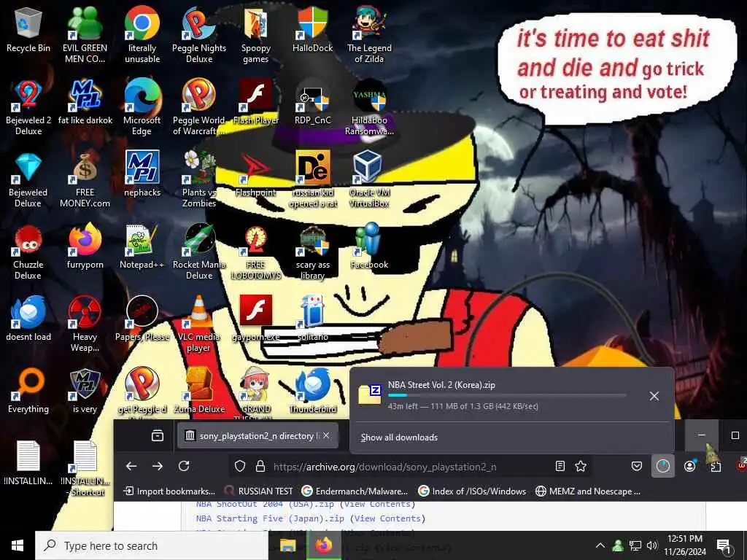View Contents of NBA Starting Five (Japan).zip

tap(387, 518)
